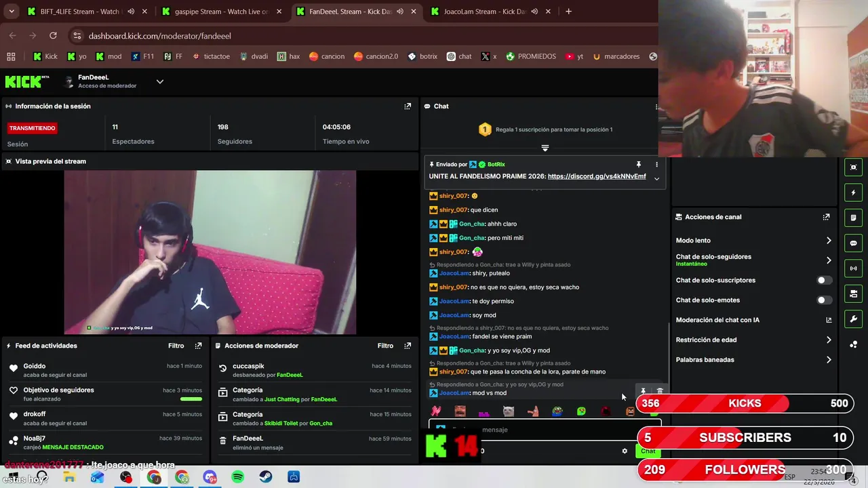Mute the FanDeeeL Stream browser tab audio

coord(400,12)
